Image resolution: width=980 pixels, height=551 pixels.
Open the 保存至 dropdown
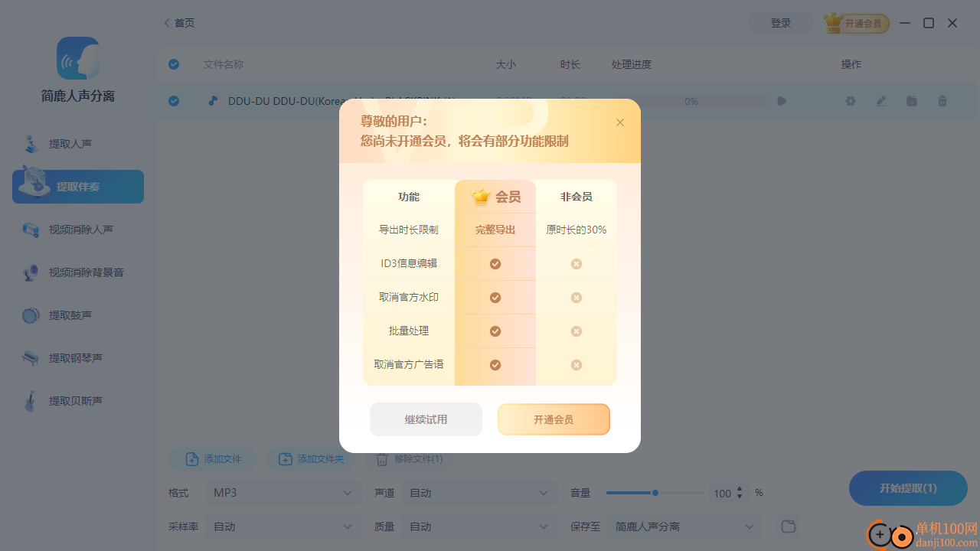685,527
